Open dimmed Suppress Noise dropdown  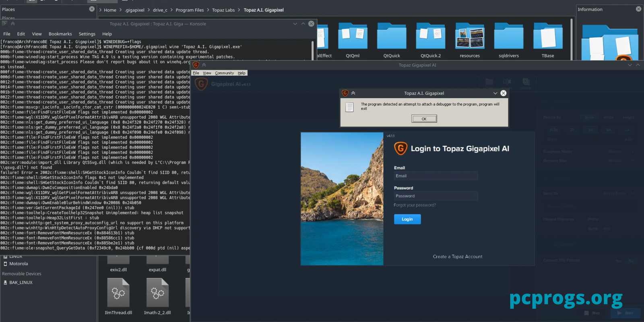[x=621, y=152]
